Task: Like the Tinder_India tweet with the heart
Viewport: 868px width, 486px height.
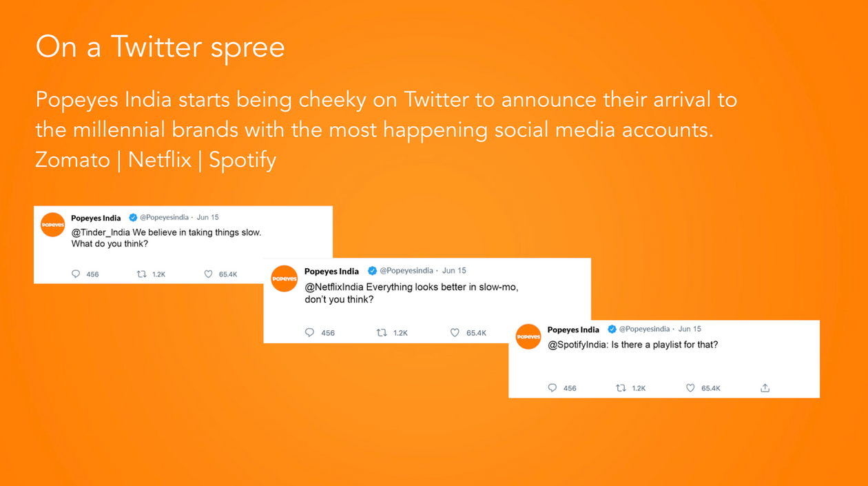Action: point(209,274)
